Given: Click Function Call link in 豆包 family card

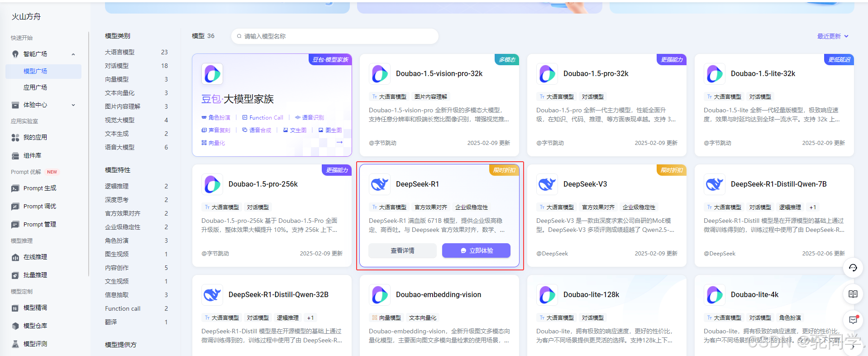Looking at the screenshot, I should (263, 117).
